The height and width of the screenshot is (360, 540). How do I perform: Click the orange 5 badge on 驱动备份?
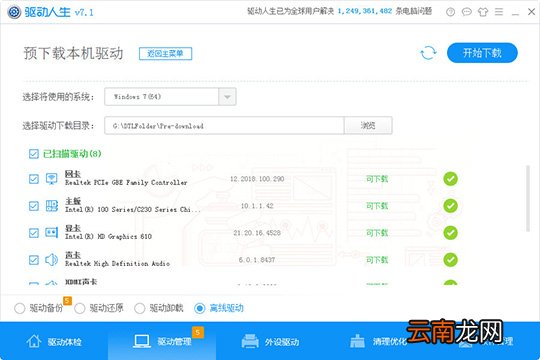(67, 300)
